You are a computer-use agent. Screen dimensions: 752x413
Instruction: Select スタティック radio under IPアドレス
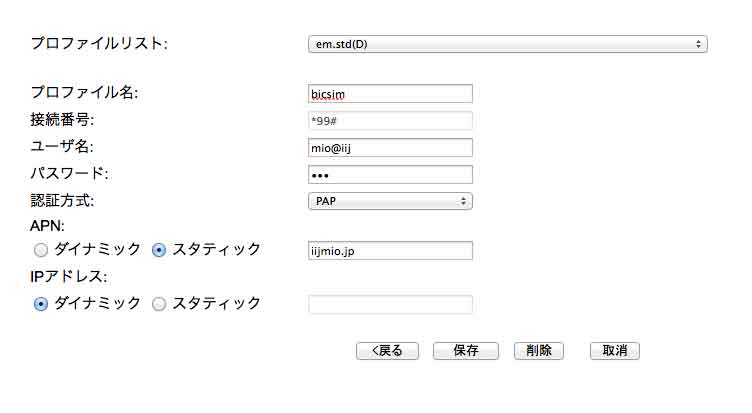point(159,304)
